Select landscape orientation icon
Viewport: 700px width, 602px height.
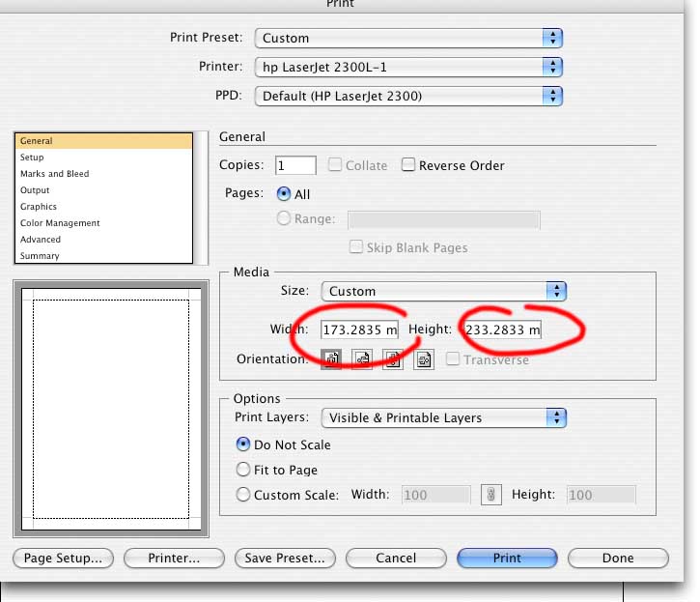tap(362, 358)
